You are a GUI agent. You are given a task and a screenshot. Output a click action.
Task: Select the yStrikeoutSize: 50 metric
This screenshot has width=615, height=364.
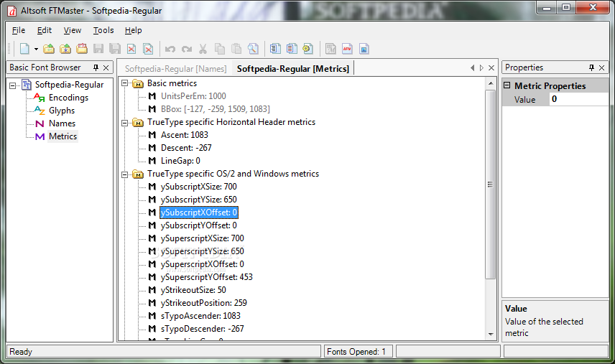click(193, 290)
